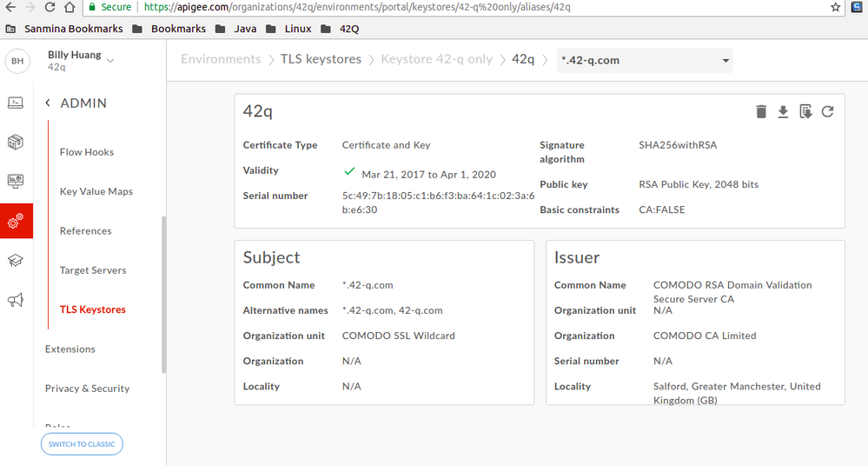Image resolution: width=868 pixels, height=465 pixels.
Task: Go to browser home page icon
Action: [x=70, y=7]
